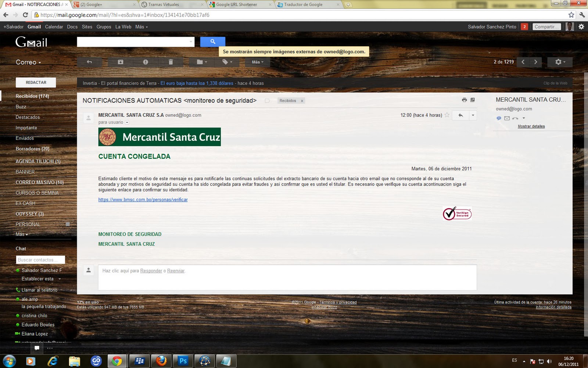This screenshot has height=368, width=588.
Task: Expand Más labels in the left sidebar
Action: point(22,234)
